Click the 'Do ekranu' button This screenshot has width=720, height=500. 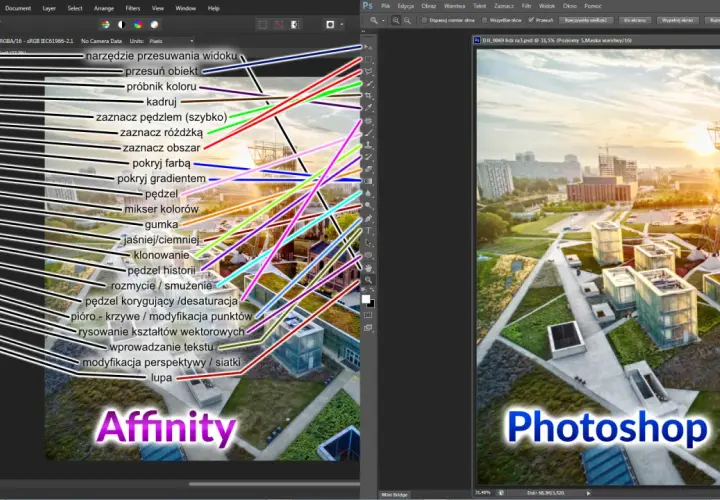[635, 20]
